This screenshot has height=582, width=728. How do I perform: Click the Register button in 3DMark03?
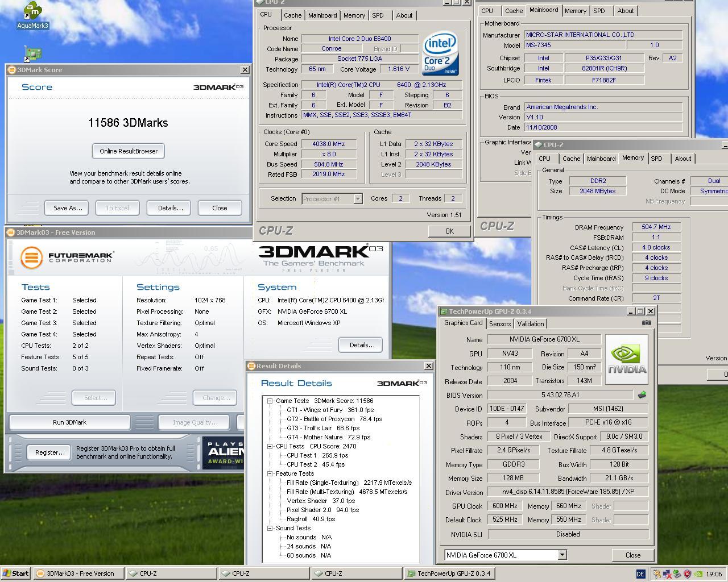click(49, 452)
